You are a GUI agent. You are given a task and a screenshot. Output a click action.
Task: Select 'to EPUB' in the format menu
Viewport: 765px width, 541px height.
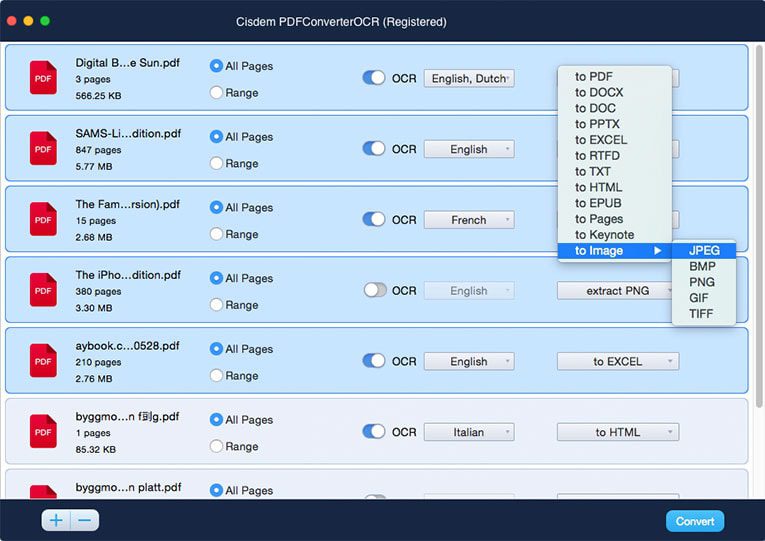[598, 203]
